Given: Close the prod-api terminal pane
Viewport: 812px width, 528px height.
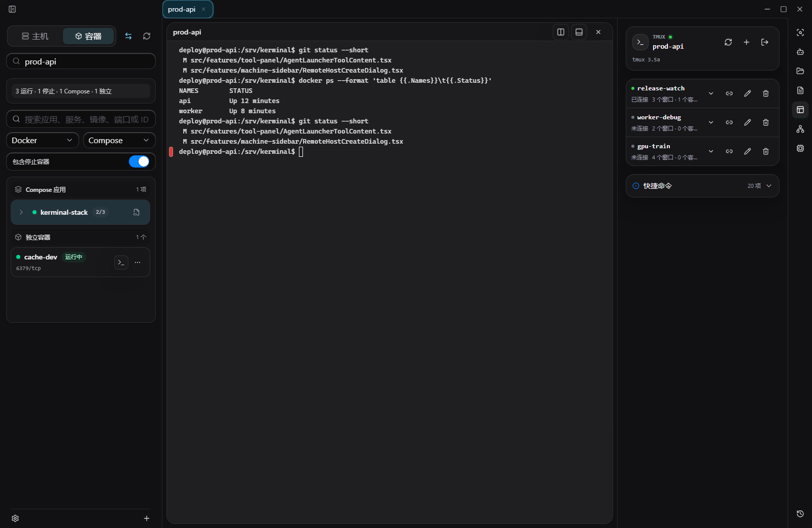Looking at the screenshot, I should click(598, 32).
